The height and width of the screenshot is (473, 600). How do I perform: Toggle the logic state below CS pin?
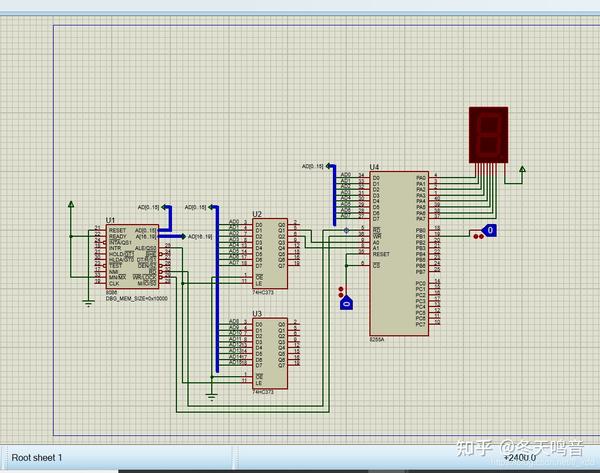coord(346,303)
